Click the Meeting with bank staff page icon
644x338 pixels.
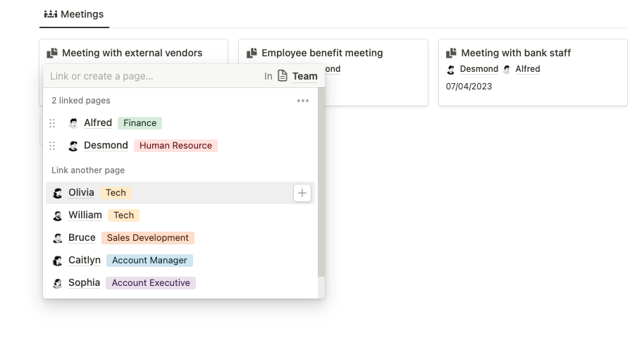pos(451,53)
